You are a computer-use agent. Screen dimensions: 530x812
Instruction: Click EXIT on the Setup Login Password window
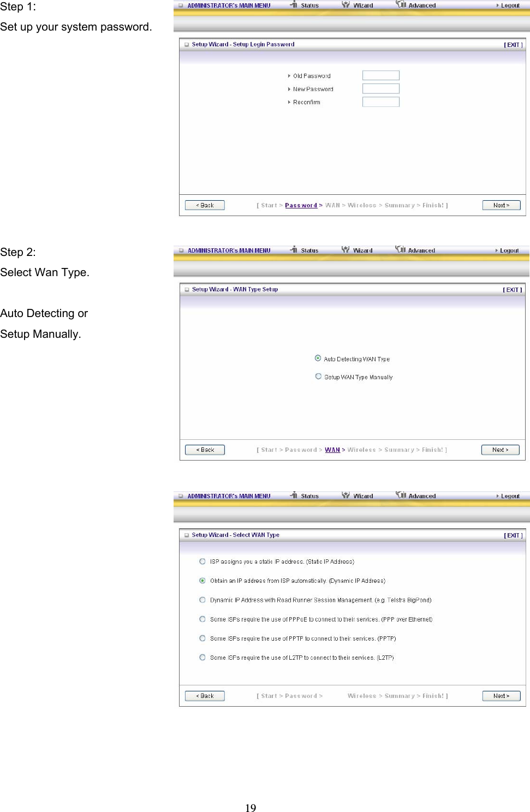tap(512, 44)
